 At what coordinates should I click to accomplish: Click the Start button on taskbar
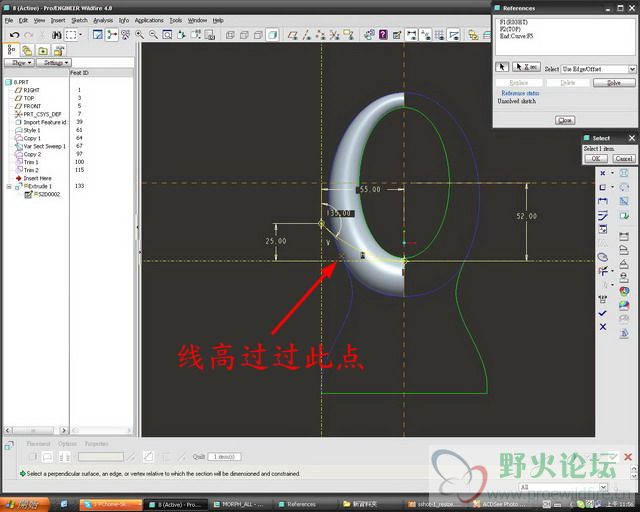[25, 504]
